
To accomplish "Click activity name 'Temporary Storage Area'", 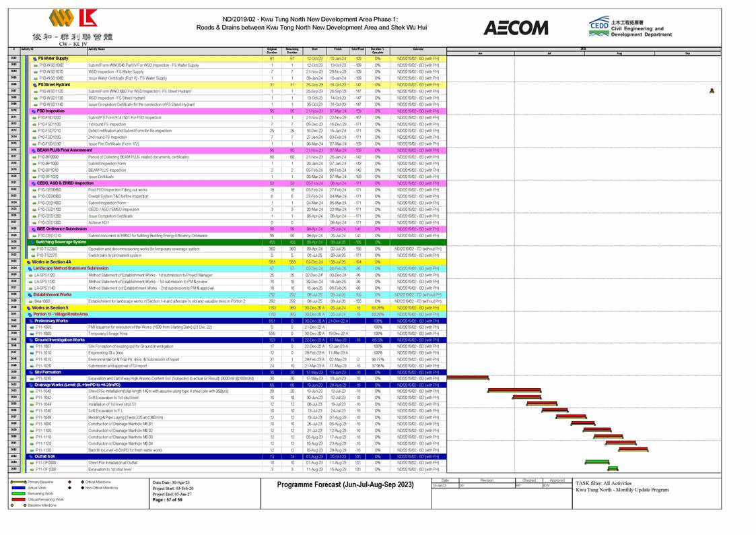I will click(x=108, y=334).
